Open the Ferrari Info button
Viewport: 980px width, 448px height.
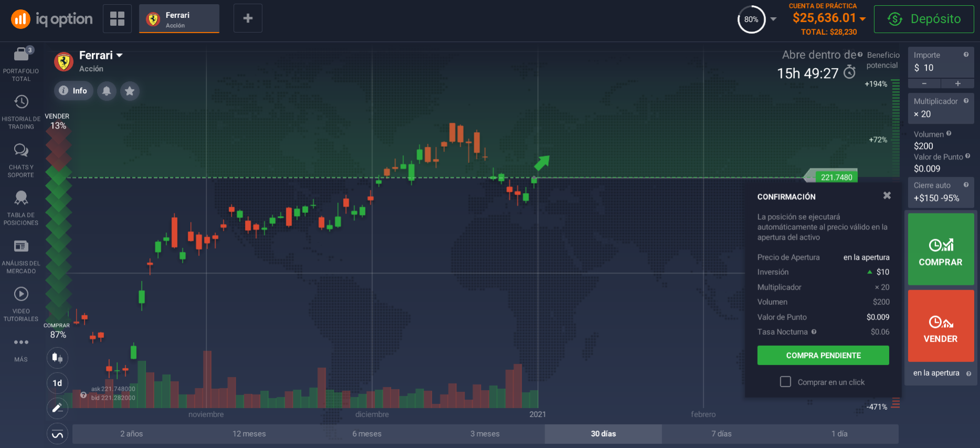(73, 91)
